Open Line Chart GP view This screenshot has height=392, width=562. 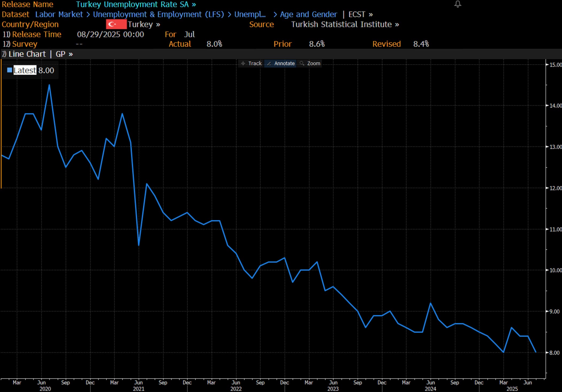(x=40, y=54)
